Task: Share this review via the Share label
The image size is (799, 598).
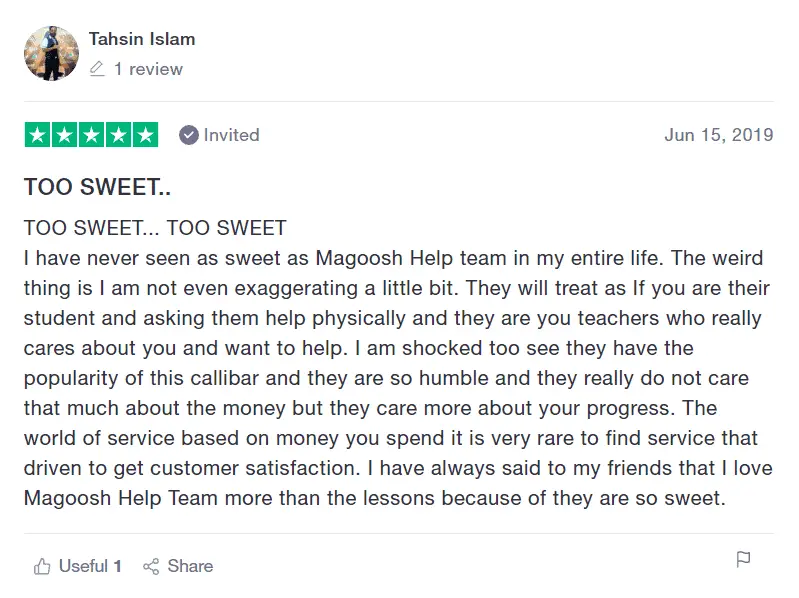Action: click(190, 566)
